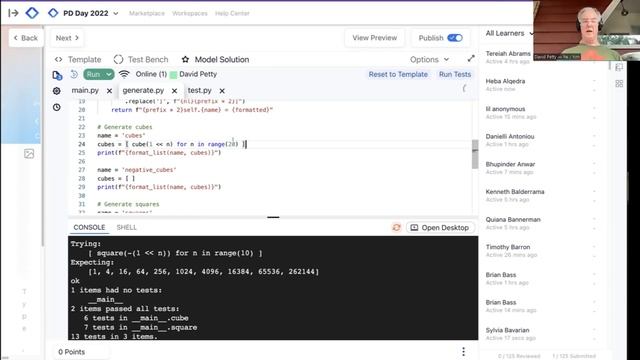Switch to the SHELL tab
The image size is (640, 360).
tap(127, 227)
